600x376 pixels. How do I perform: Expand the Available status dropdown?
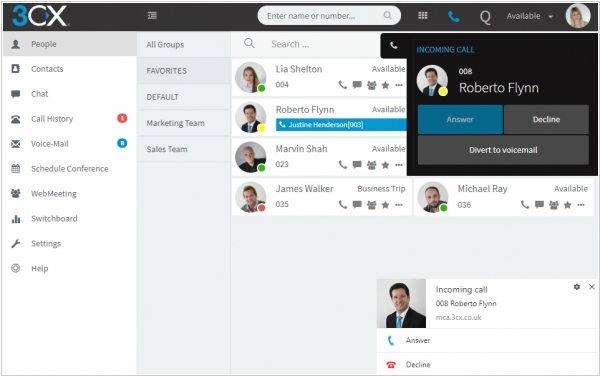(x=530, y=16)
